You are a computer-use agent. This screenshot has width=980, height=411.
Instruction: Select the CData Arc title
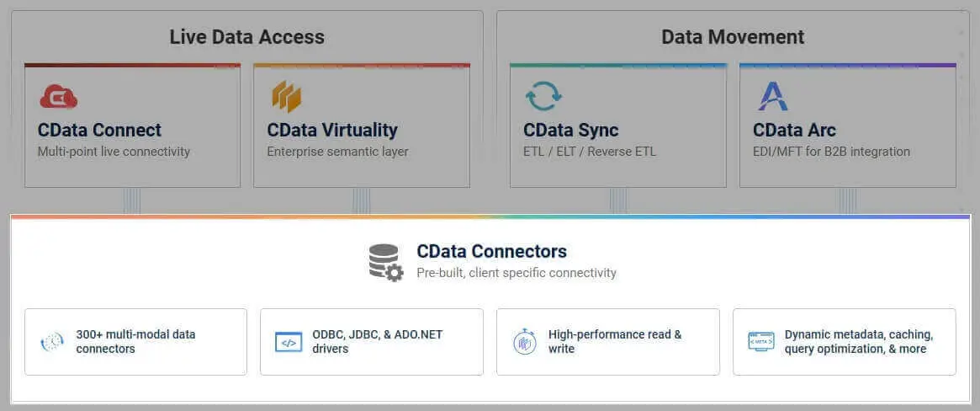coord(794,131)
